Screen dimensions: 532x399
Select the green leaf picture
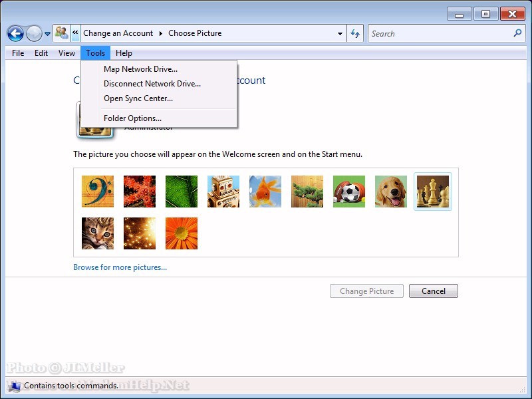(x=182, y=192)
